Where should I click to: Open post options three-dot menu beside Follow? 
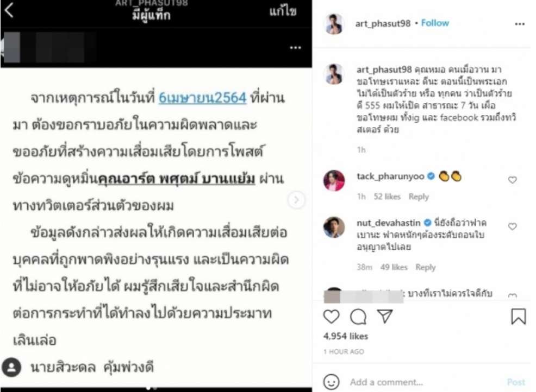pyautogui.click(x=520, y=24)
